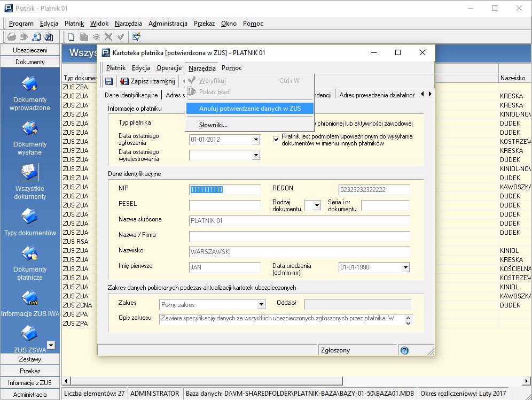
Task: Open Rodzaj dokumentu dropdown
Action: (x=317, y=205)
